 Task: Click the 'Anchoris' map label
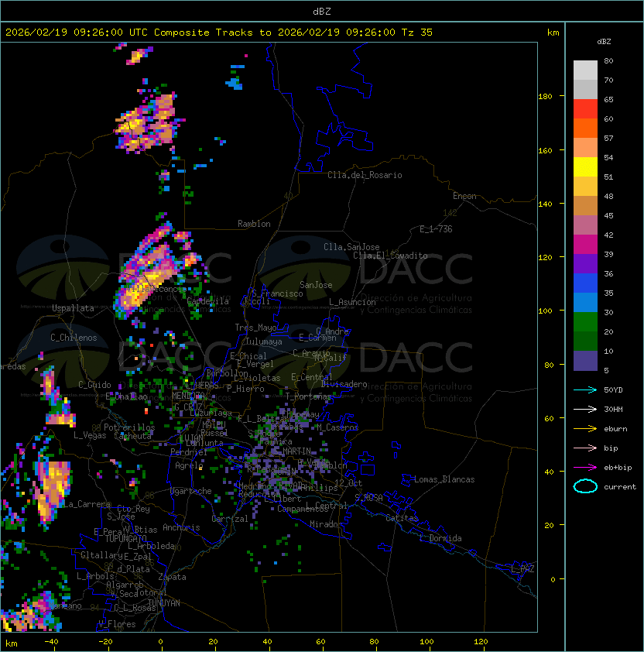tap(181, 527)
